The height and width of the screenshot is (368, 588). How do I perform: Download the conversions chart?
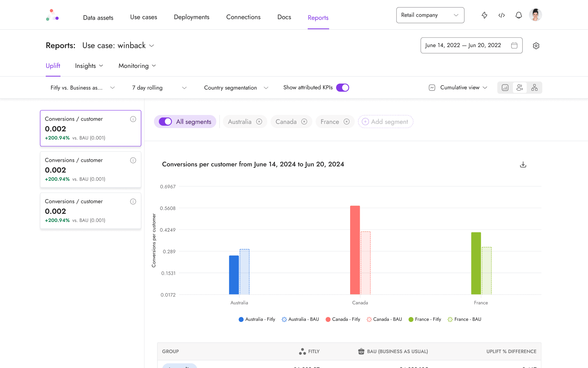[x=523, y=164]
